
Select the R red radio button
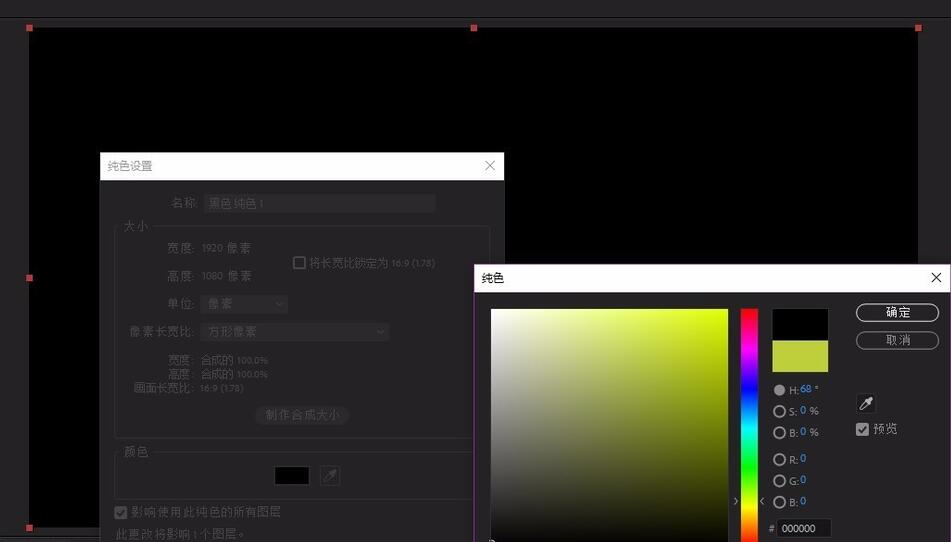coord(779,460)
